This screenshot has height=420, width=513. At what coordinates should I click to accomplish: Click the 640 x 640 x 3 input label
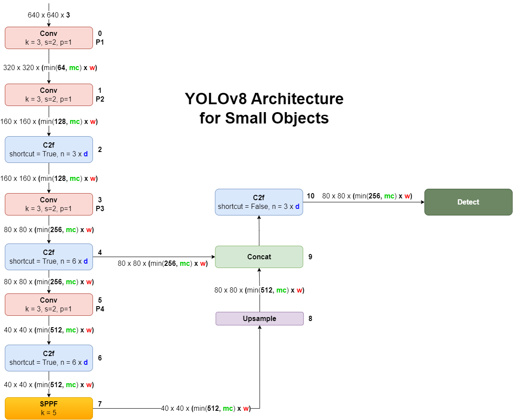(x=50, y=15)
